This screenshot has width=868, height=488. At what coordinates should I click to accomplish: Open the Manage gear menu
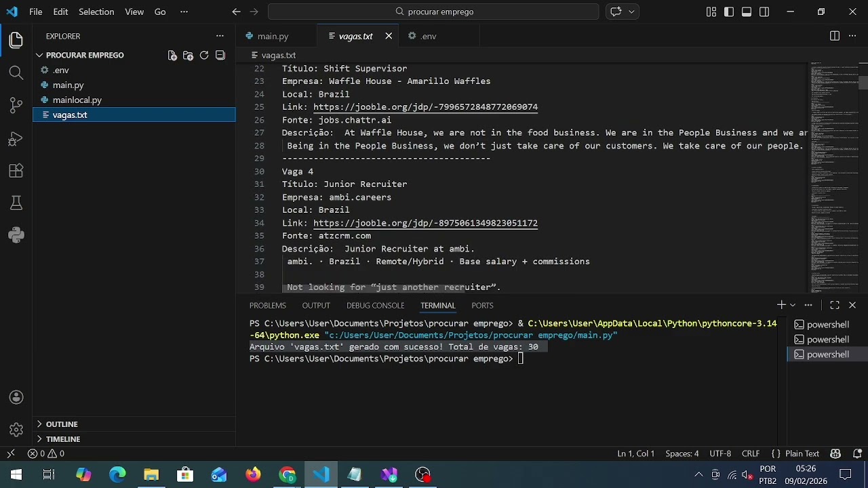click(16, 430)
